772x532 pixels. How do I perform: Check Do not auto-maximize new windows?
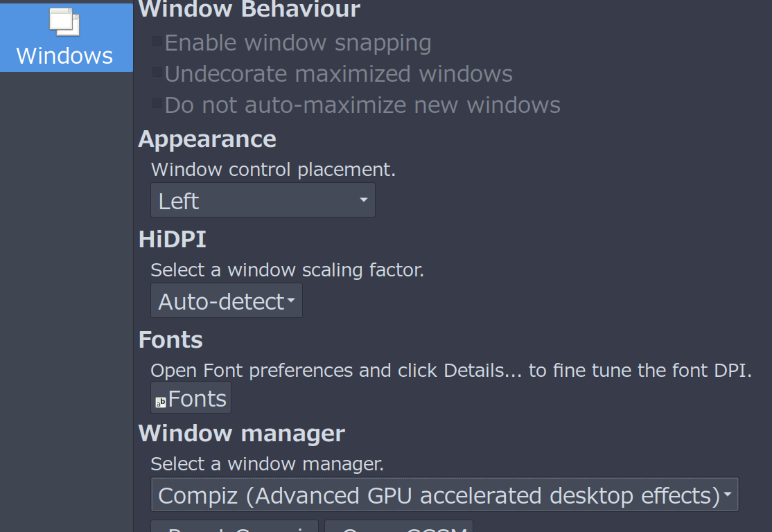coord(157,103)
